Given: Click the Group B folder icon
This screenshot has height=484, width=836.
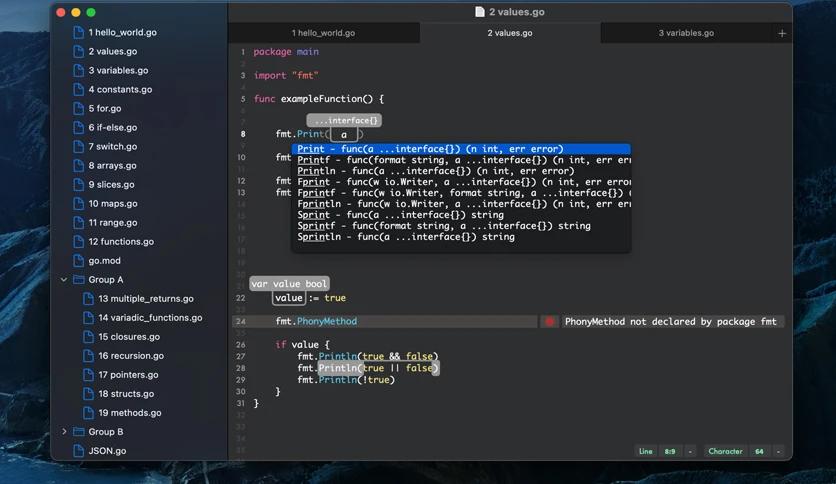Looking at the screenshot, I should [x=78, y=432].
